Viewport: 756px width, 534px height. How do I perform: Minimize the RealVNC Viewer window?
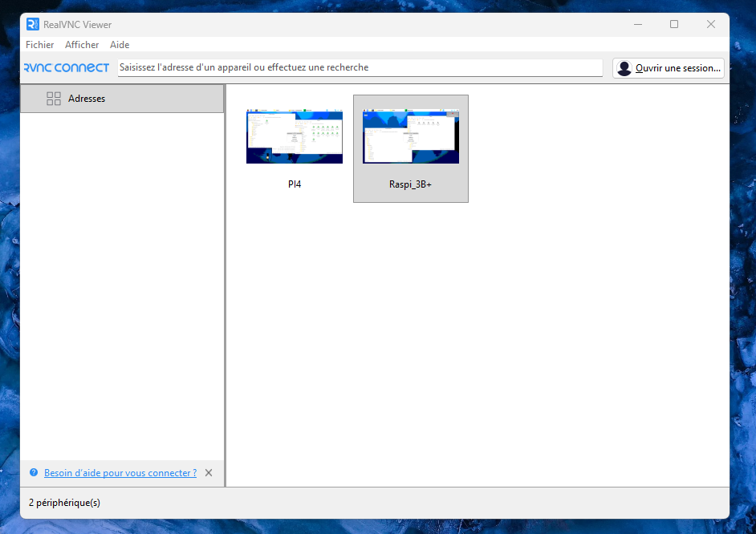(638, 24)
